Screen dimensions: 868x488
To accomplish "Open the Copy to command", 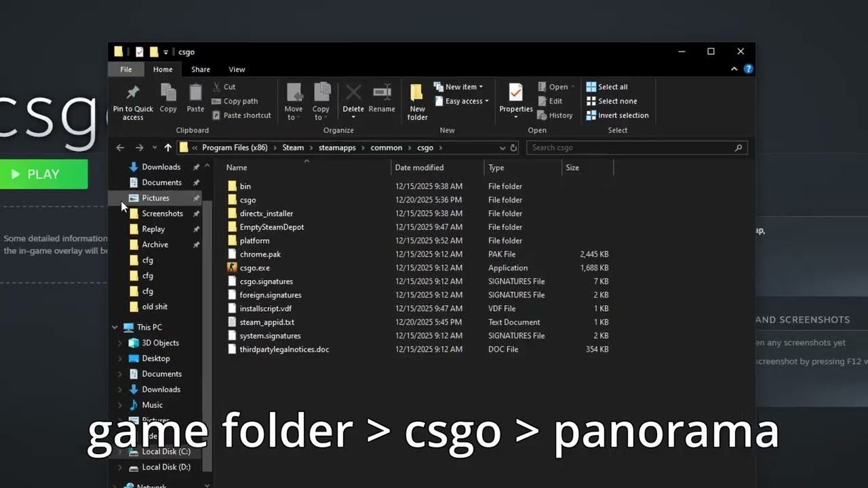I will pos(321,102).
